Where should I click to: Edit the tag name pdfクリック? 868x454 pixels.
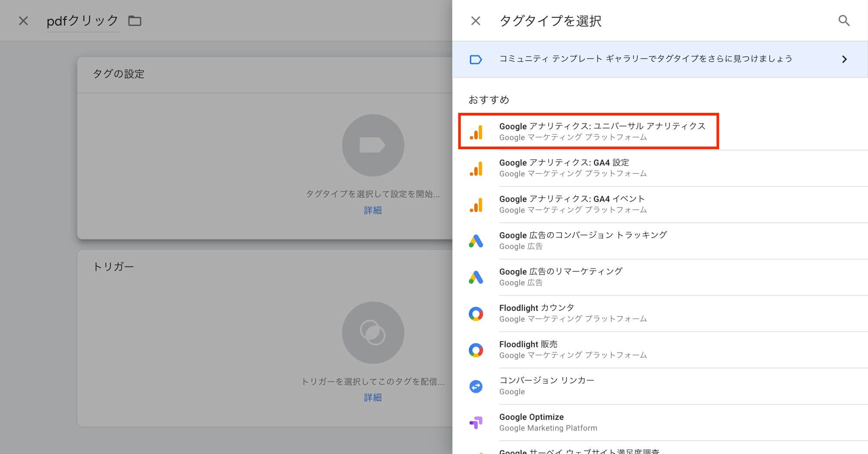[82, 21]
